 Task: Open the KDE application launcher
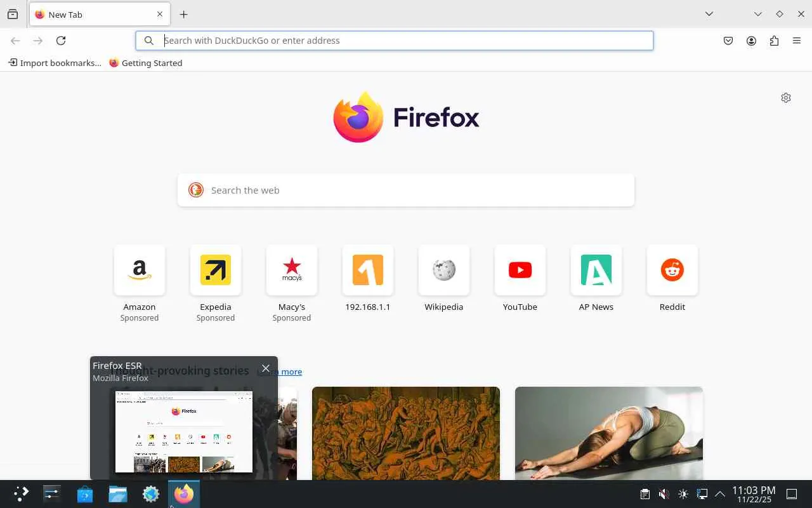pos(22,494)
